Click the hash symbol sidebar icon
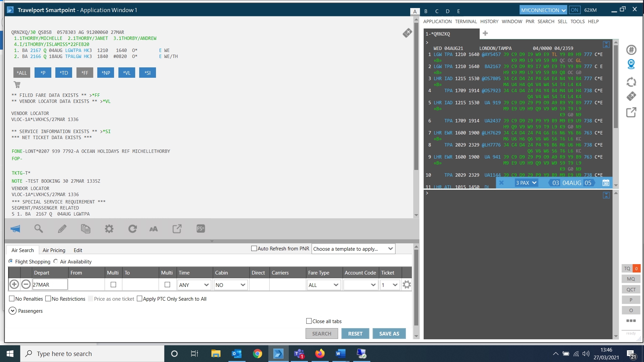The image size is (644, 362). 631,50
